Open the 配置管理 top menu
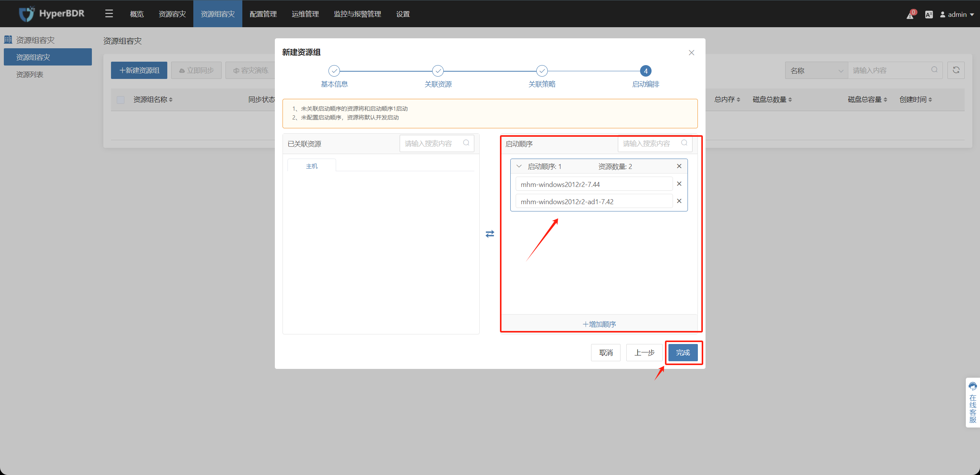Screen dimensions: 980x475 click(x=263, y=14)
